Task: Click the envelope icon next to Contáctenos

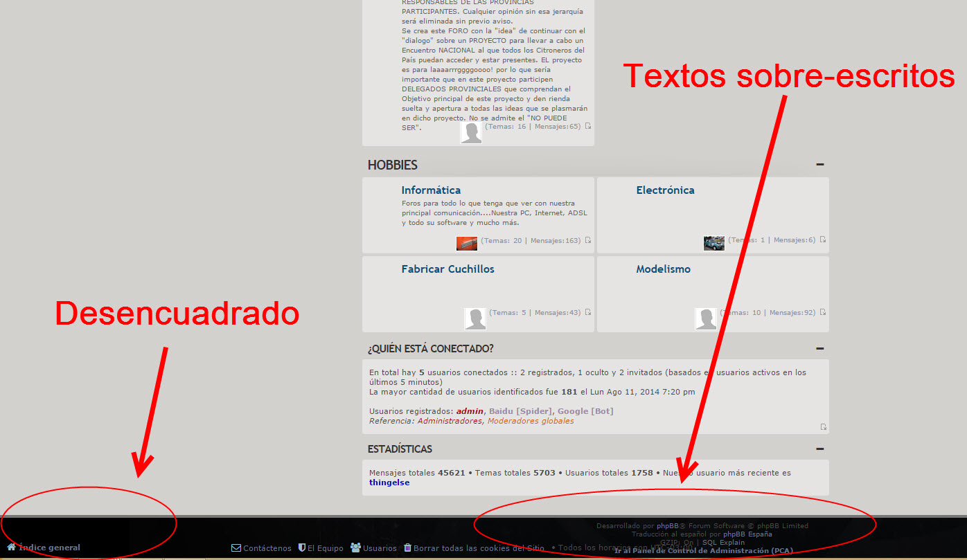Action: pos(236,548)
